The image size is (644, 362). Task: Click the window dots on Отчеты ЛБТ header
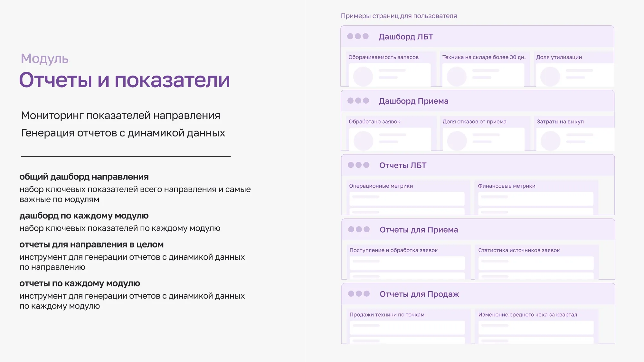[x=357, y=165]
